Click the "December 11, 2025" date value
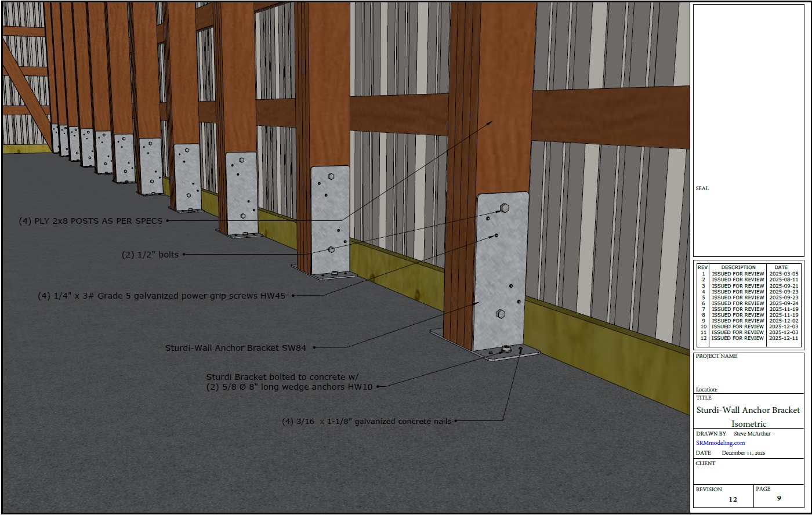 [x=744, y=452]
